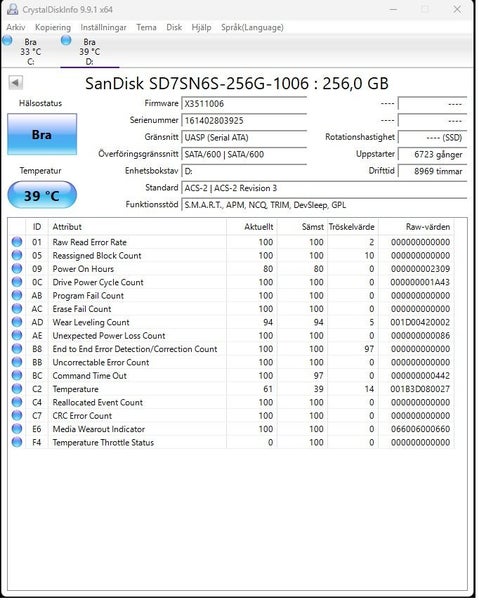Click the Bra health status button
The image size is (479, 600).
[42, 134]
